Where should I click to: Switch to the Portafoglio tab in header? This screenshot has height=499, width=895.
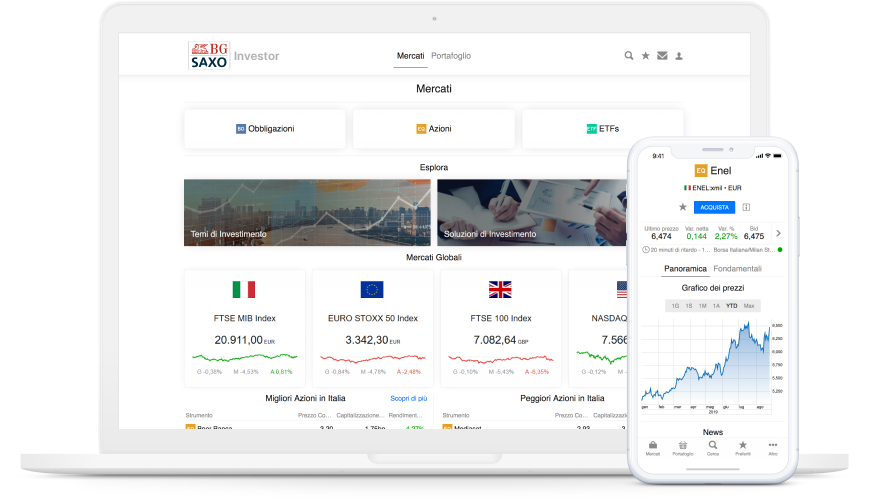tap(451, 56)
